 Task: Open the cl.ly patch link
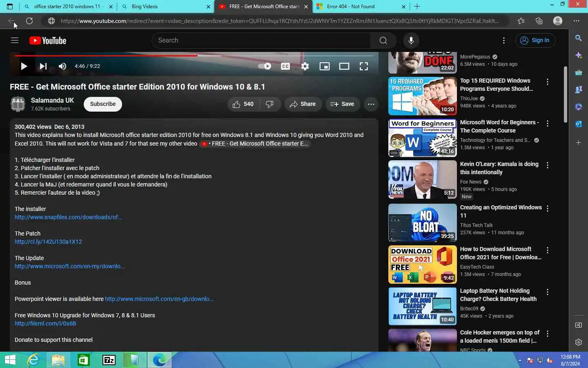pos(48,242)
